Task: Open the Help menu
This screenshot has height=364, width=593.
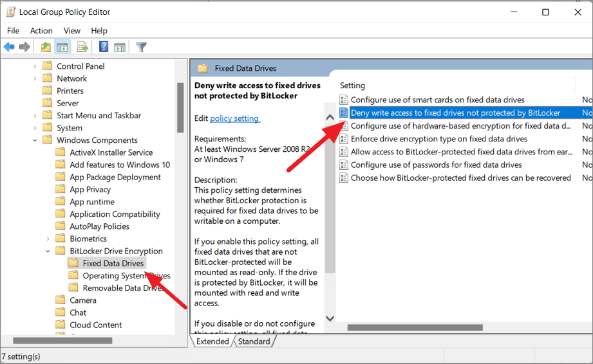Action: pyautogui.click(x=99, y=31)
